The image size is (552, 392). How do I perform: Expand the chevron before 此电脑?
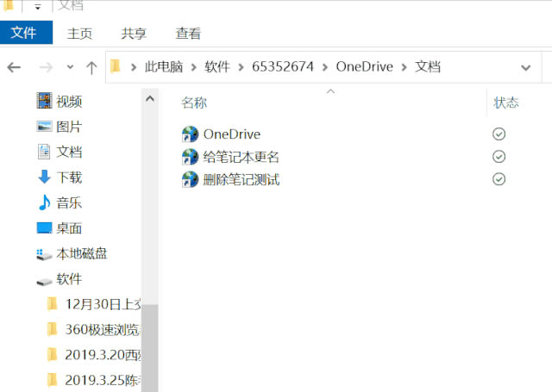[x=134, y=67]
